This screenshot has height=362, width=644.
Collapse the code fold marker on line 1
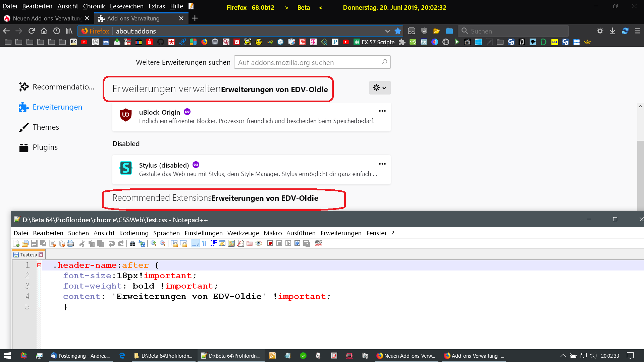pyautogui.click(x=39, y=265)
